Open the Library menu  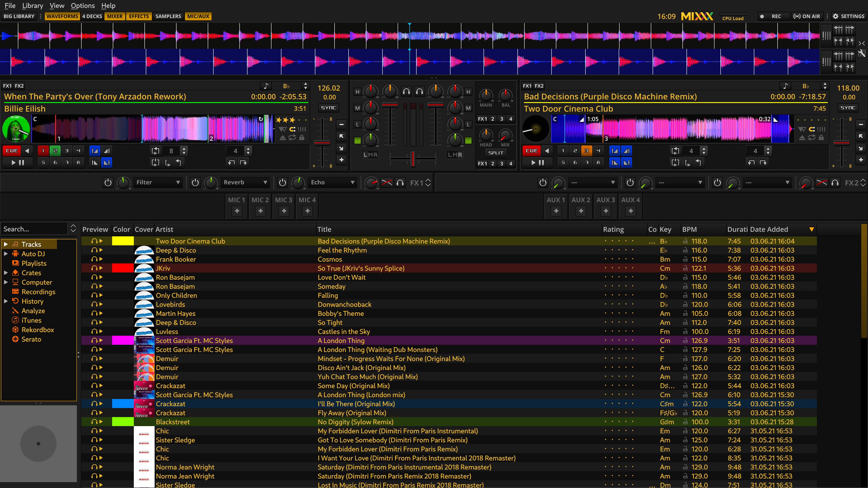click(x=32, y=5)
